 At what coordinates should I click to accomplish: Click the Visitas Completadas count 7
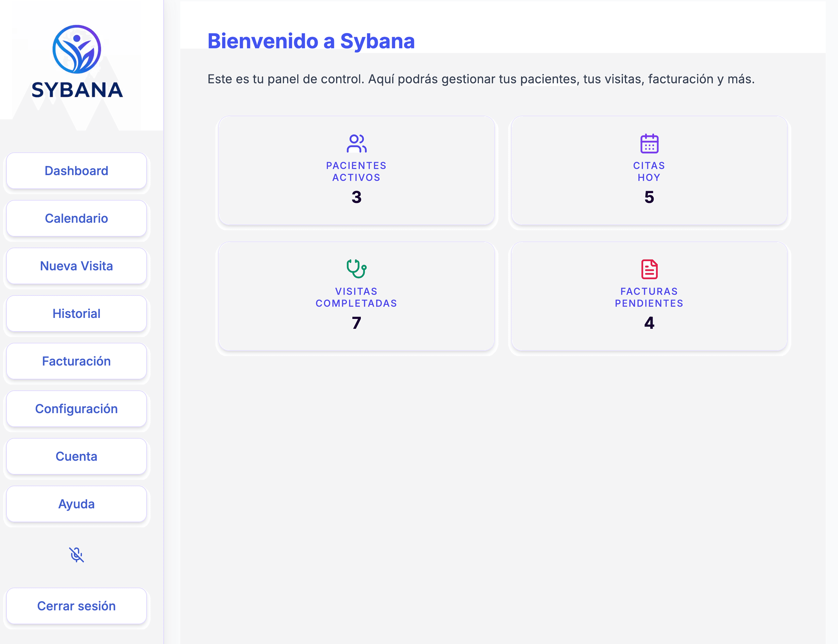point(356,323)
